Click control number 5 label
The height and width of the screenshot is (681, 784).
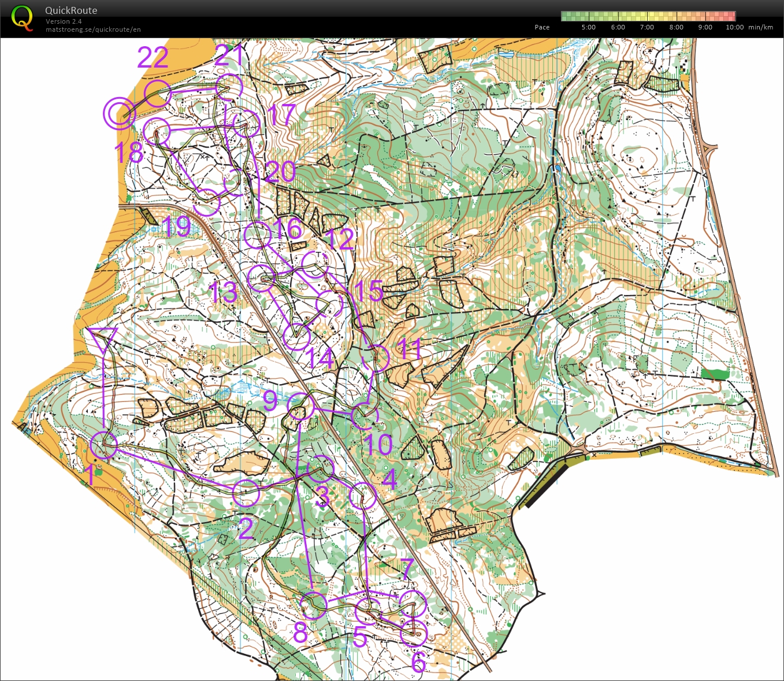359,637
